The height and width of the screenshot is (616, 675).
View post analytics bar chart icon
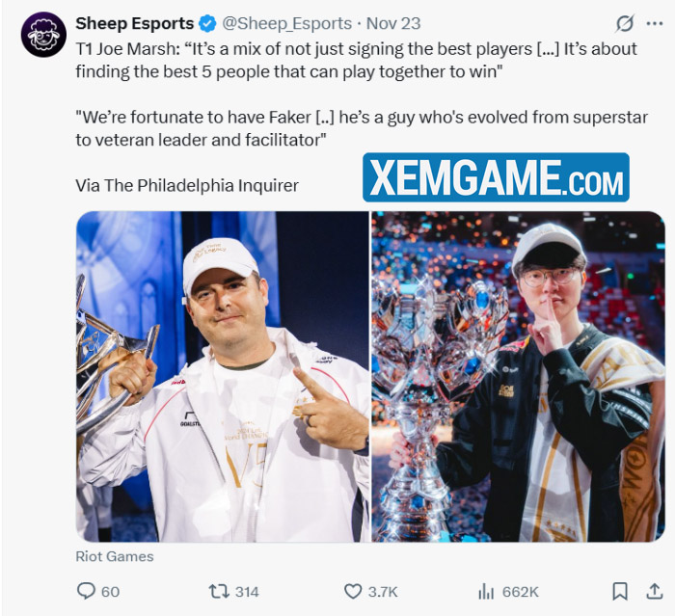486,591
